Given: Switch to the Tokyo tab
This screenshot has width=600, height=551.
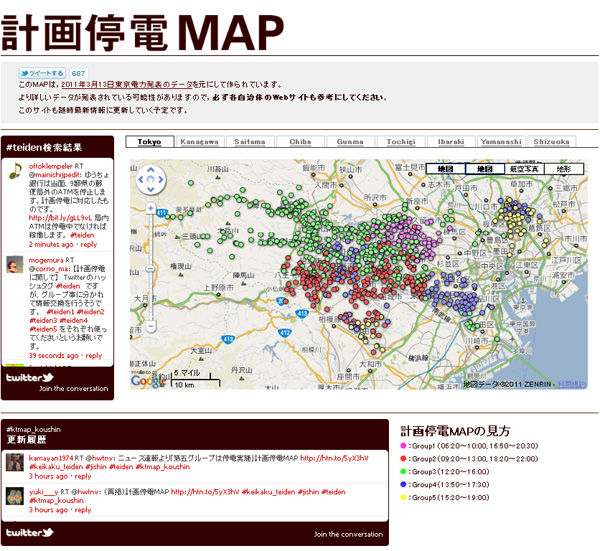Looking at the screenshot, I should (150, 142).
